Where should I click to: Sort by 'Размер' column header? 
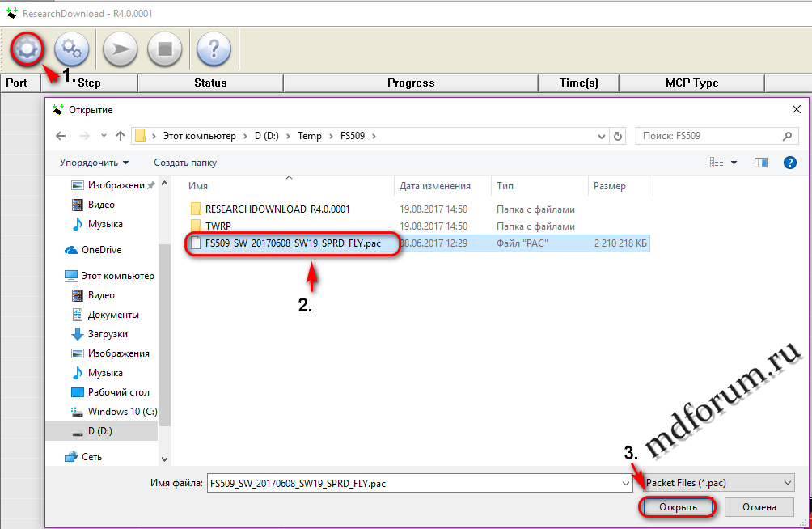click(x=620, y=186)
